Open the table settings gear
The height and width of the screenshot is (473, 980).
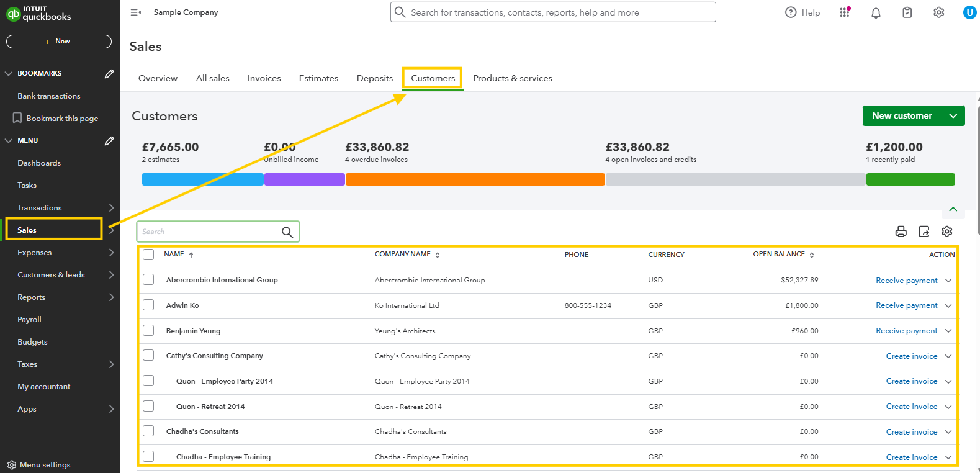click(947, 232)
